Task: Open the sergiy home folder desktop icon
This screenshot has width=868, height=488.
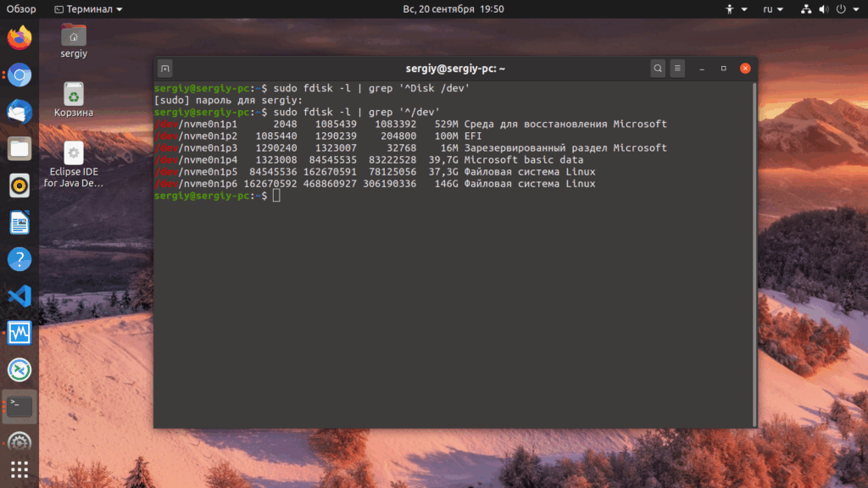Action: [74, 41]
